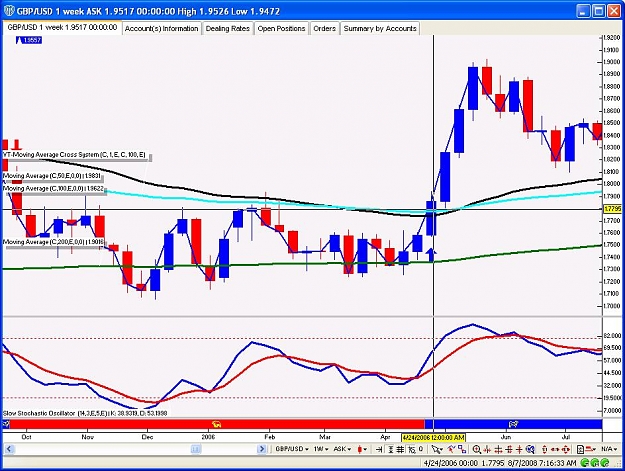625x471 pixels.
Task: Open the GBP/USD symbol dropdown
Action: click(x=292, y=449)
